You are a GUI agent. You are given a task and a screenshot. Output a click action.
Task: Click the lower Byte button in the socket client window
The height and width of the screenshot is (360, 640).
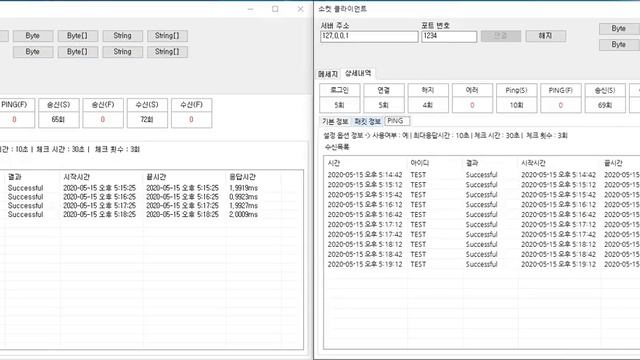pyautogui.click(x=619, y=44)
